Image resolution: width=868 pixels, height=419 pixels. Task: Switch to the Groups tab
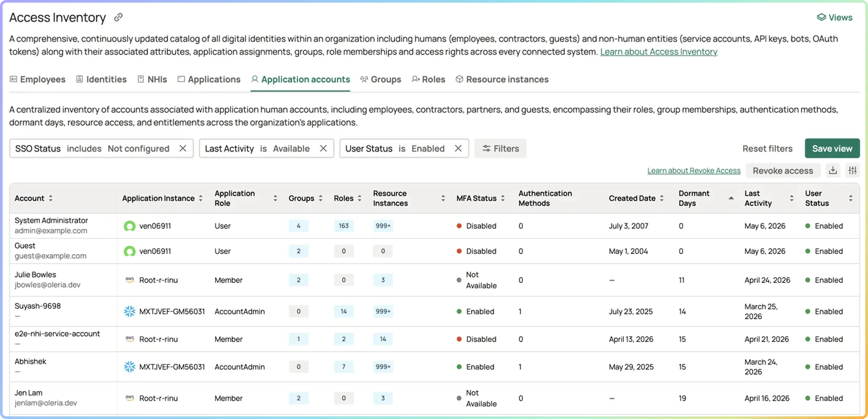pos(380,79)
